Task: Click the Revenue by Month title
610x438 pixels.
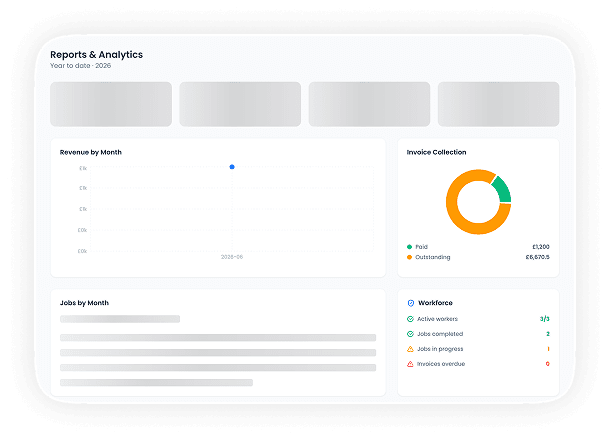Action: point(91,152)
